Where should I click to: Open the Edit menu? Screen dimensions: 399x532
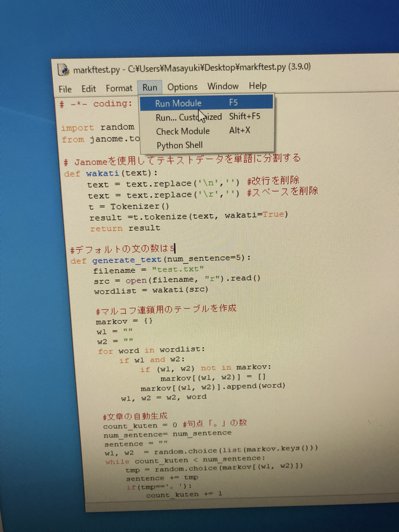click(89, 89)
